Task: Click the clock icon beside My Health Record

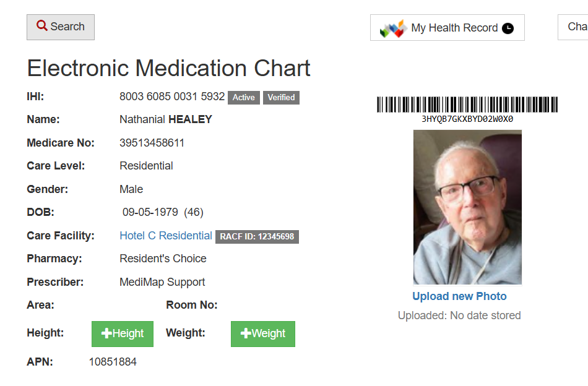Action: tap(508, 28)
